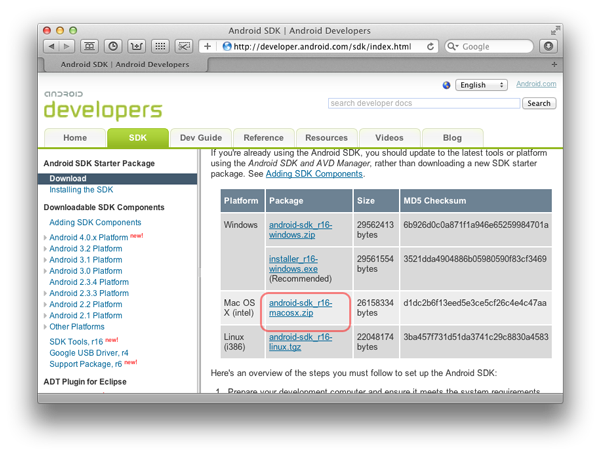Viewport: 600px width, 455px height.
Task: Click the site icon in the address bar
Action: (227, 46)
